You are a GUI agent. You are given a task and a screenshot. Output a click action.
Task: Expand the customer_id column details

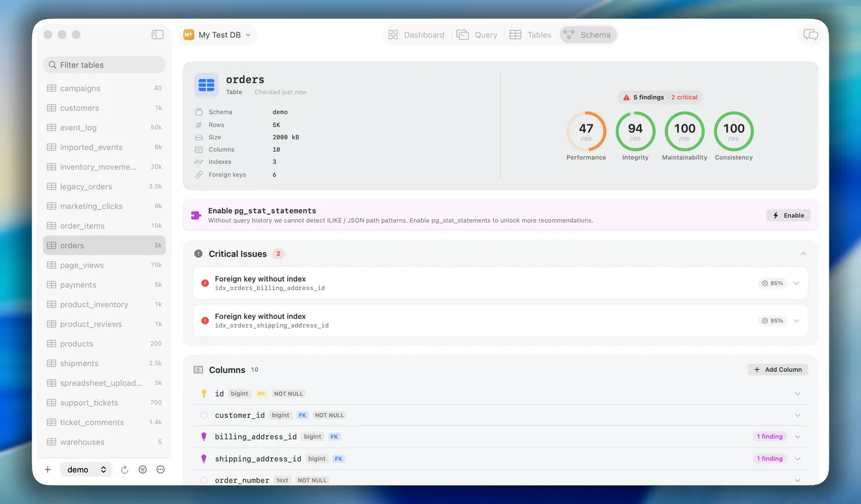click(798, 415)
